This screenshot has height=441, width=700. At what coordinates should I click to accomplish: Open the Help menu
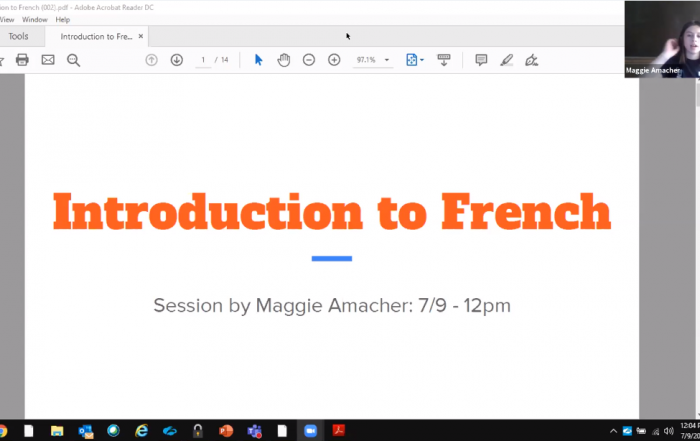pyautogui.click(x=63, y=19)
